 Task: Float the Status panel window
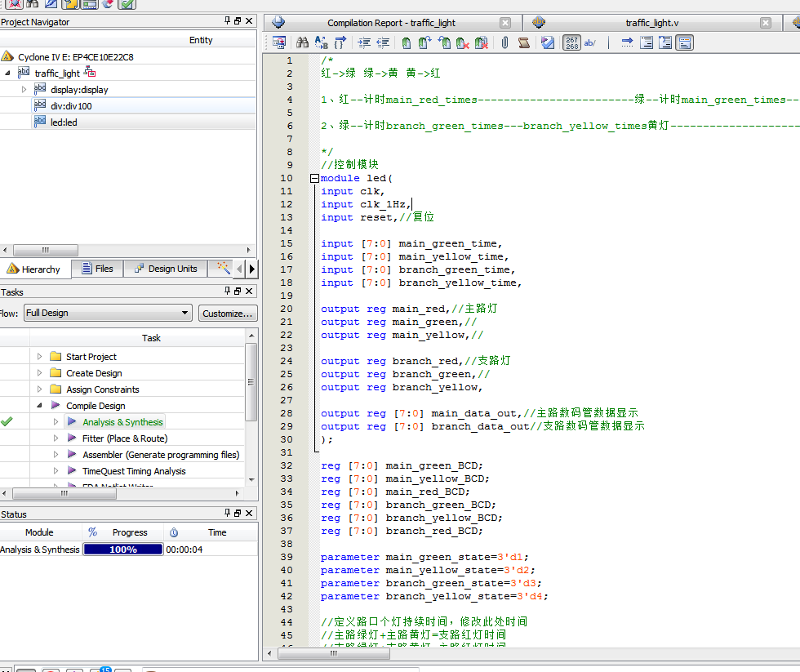pos(238,513)
